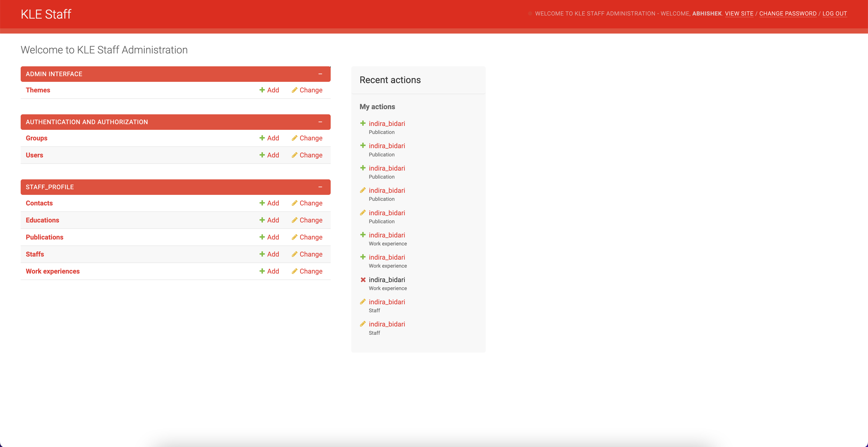Screen dimensions: 868x447
Task: Open the Users section
Action: tap(34, 155)
